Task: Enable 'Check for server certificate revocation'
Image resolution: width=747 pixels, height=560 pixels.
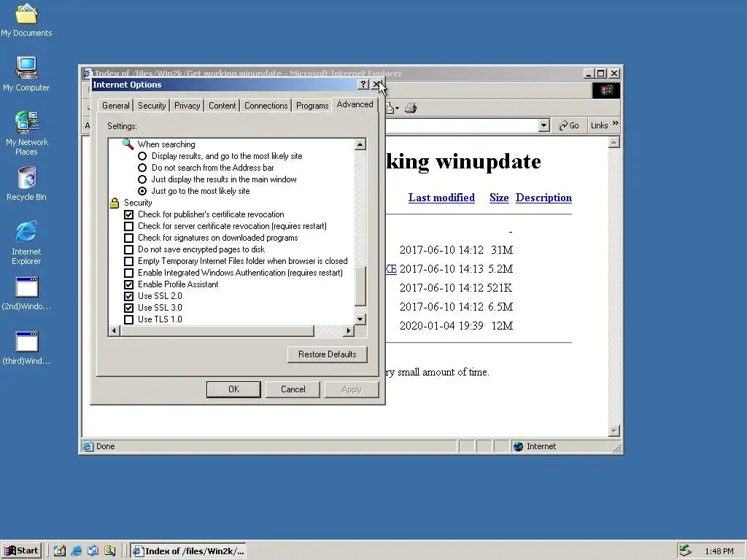Action: click(128, 226)
